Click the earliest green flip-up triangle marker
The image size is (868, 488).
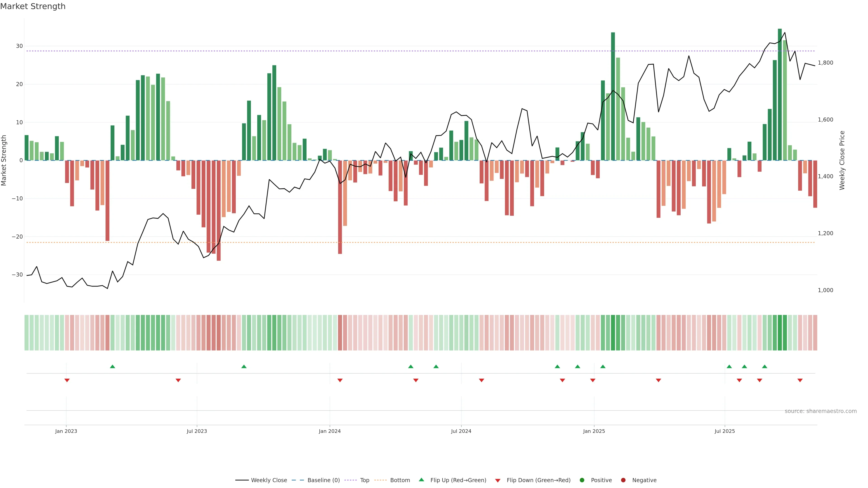pyautogui.click(x=113, y=366)
